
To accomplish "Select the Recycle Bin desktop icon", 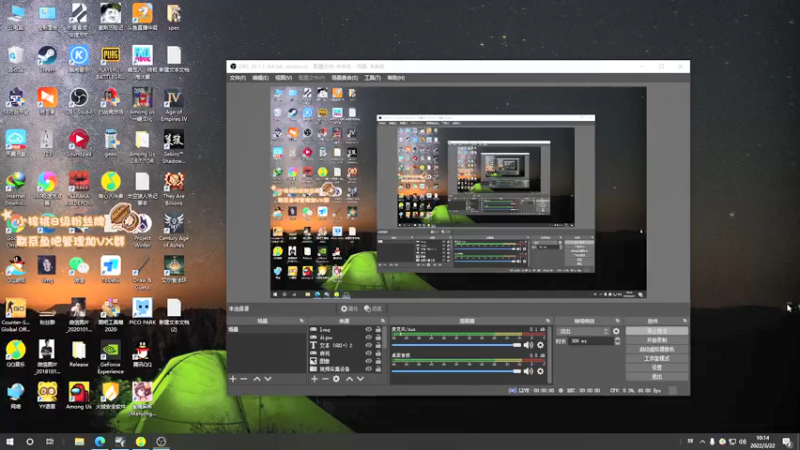I will click(15, 59).
